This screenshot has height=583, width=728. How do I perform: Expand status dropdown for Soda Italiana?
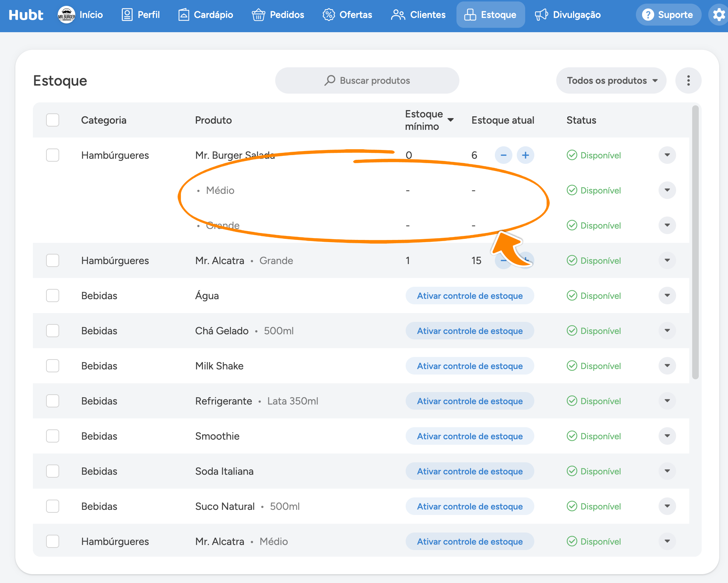click(667, 471)
